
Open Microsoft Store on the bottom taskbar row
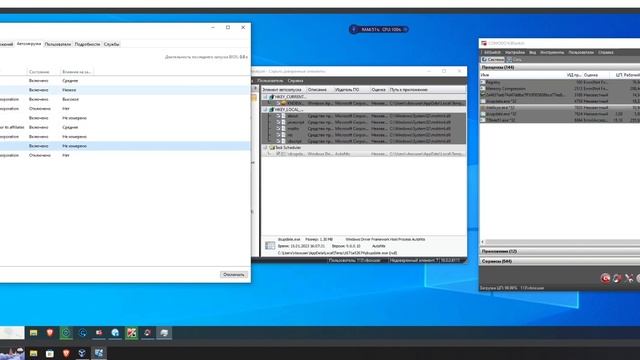[50, 353]
